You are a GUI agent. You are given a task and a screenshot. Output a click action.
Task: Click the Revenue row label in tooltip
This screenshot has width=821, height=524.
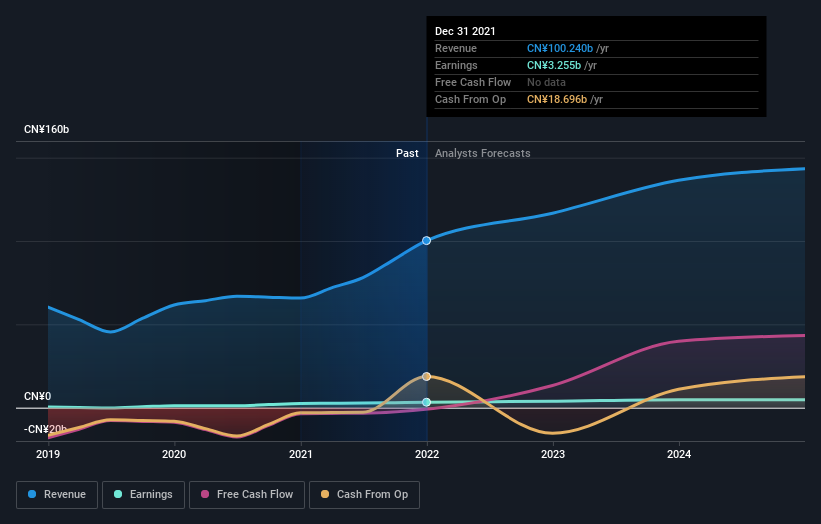[456, 48]
